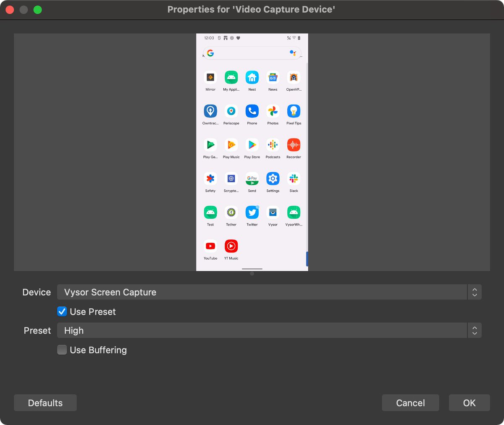Screen dimensions: 504x425
Task: Tap the Google Assistant icon in search bar
Action: [x=293, y=53]
